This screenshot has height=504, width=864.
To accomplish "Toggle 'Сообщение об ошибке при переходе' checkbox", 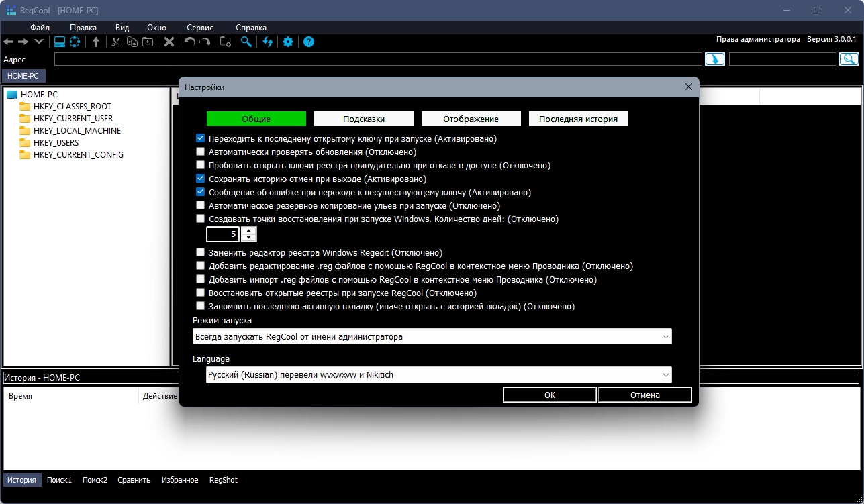I will (200, 193).
